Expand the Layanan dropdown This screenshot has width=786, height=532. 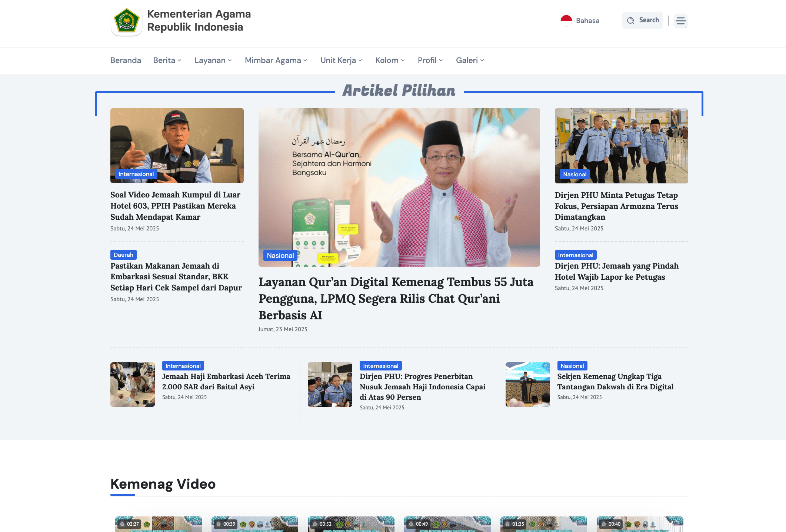pyautogui.click(x=213, y=60)
